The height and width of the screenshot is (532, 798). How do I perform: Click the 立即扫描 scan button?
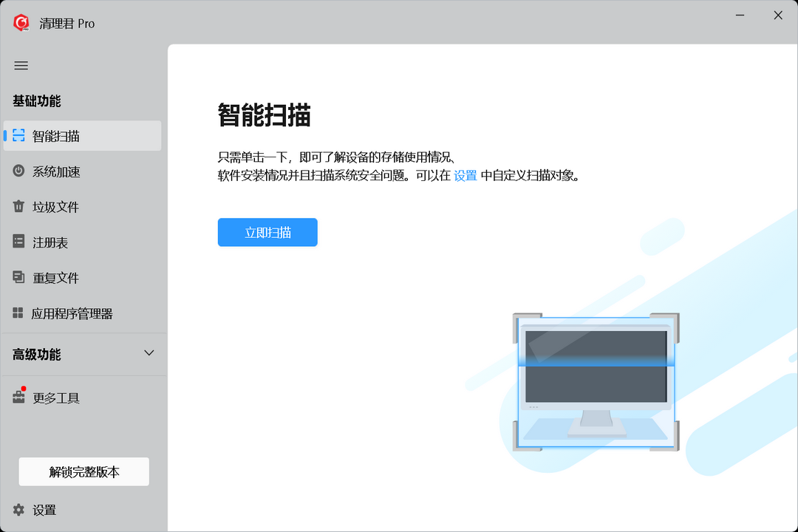click(267, 232)
